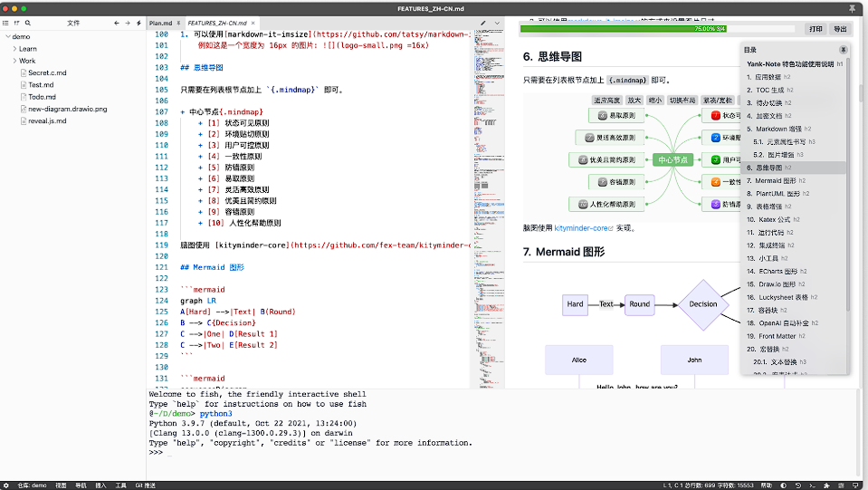
Task: Open the 插入 menu in the status bar
Action: [x=100, y=485]
